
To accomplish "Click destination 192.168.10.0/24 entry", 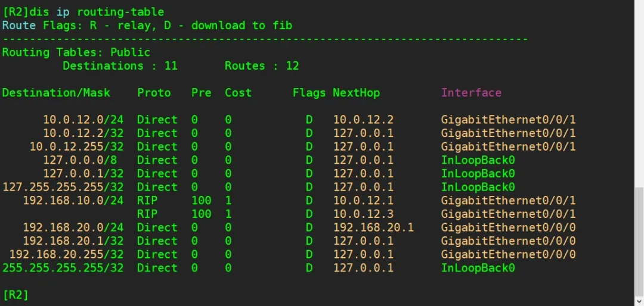I will point(73,201).
